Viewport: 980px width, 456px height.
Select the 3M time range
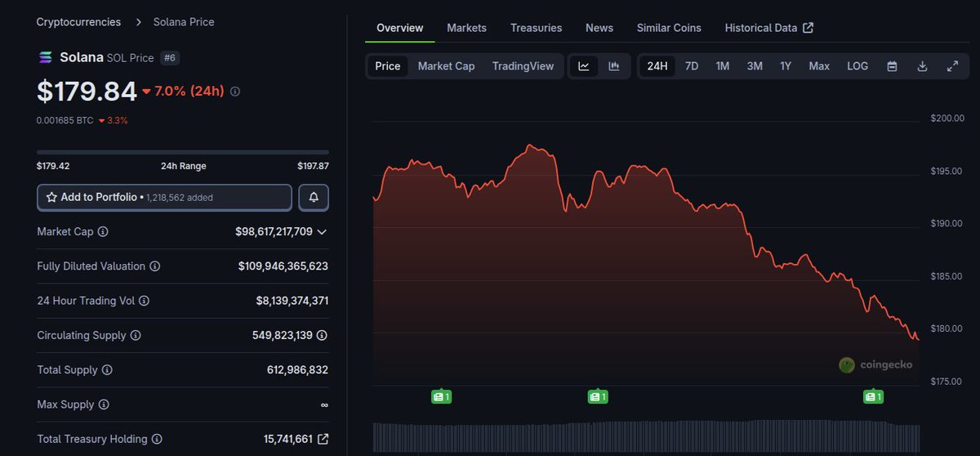[x=755, y=66]
